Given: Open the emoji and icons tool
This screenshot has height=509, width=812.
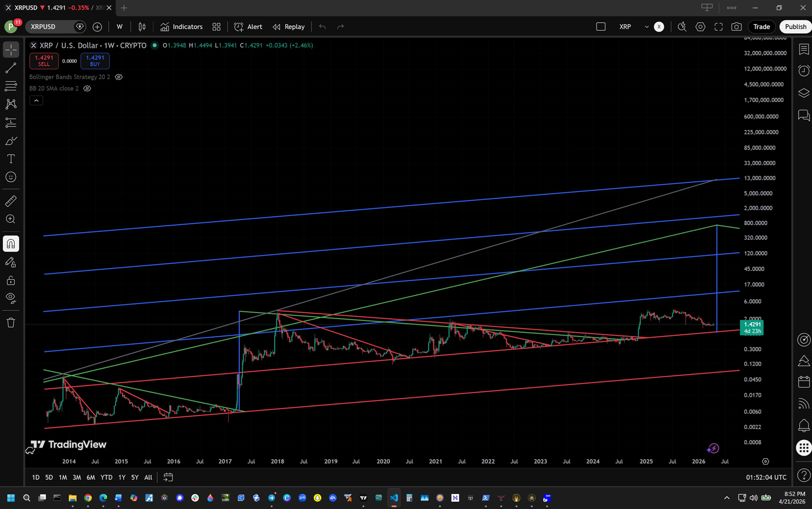Looking at the screenshot, I should click(11, 177).
